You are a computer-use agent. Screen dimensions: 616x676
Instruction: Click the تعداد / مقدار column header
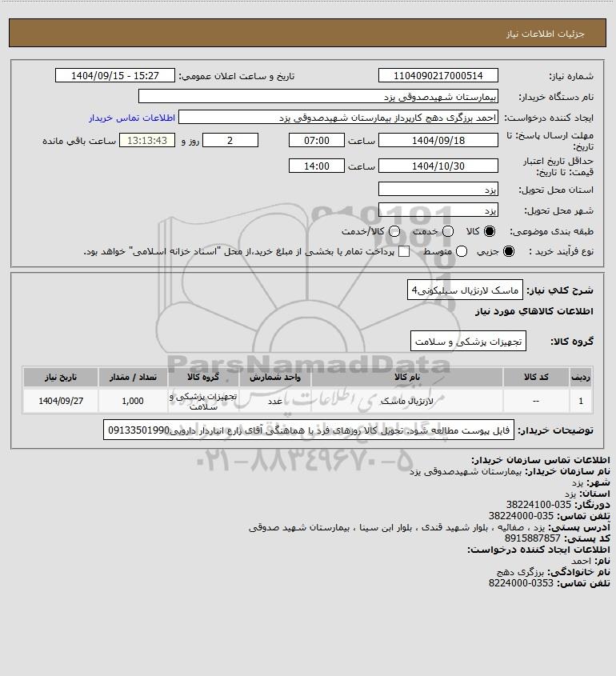(x=133, y=378)
